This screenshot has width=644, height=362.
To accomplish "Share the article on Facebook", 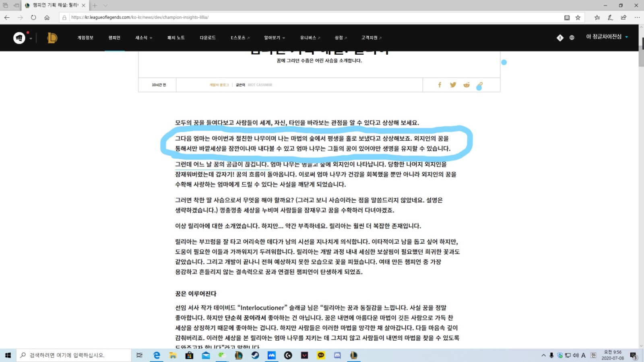I will click(x=440, y=85).
